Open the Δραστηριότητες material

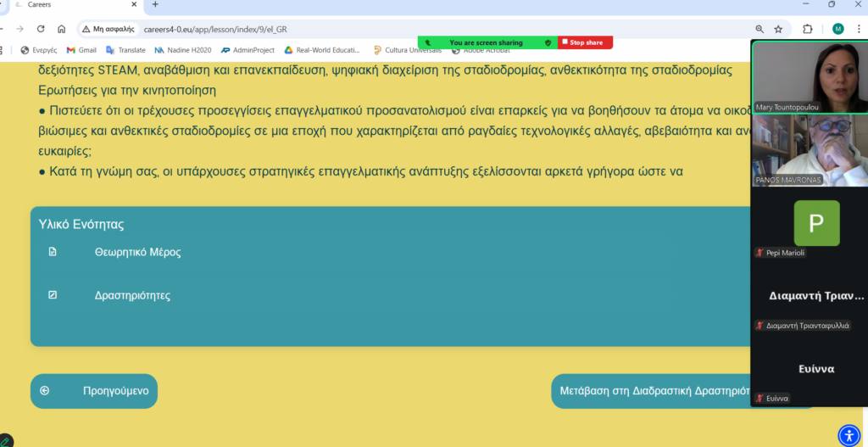coord(132,296)
